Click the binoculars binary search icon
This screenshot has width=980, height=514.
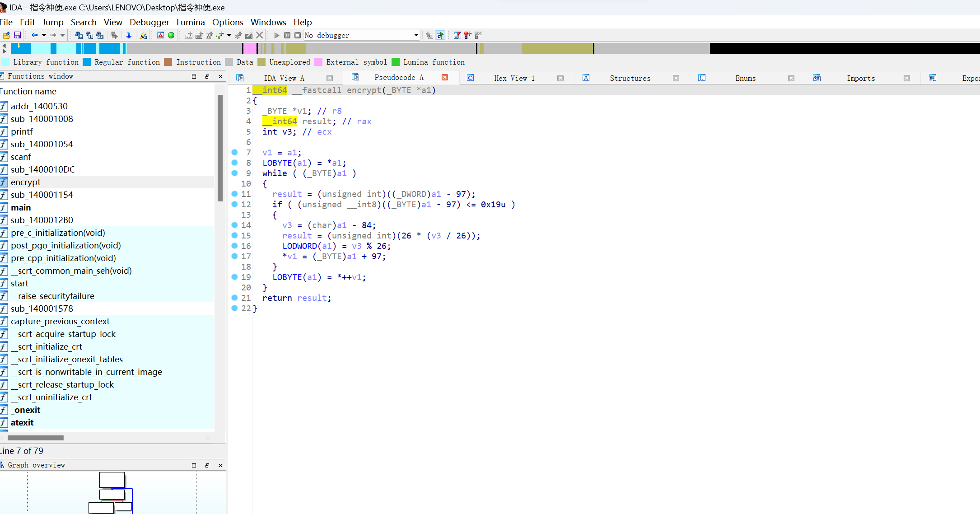tap(100, 35)
